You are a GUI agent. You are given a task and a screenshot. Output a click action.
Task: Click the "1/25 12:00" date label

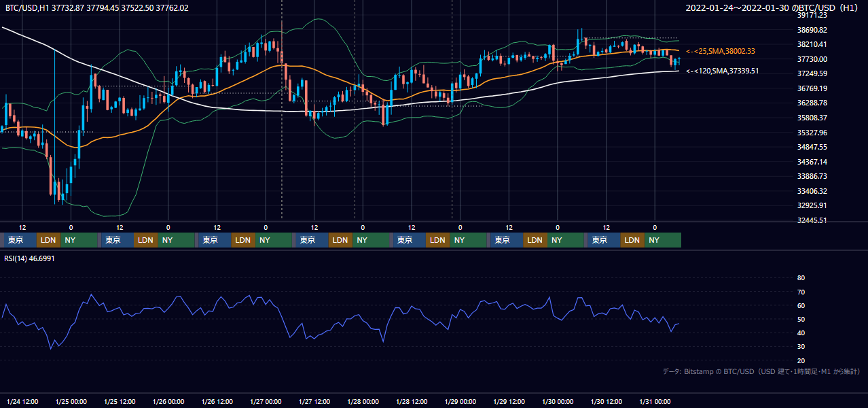coord(120,401)
